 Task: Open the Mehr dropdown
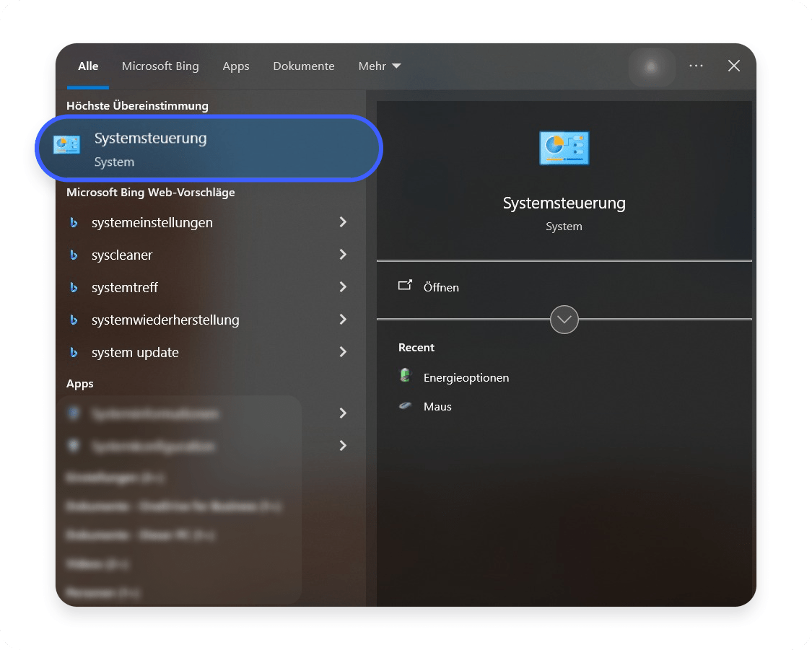pos(379,66)
